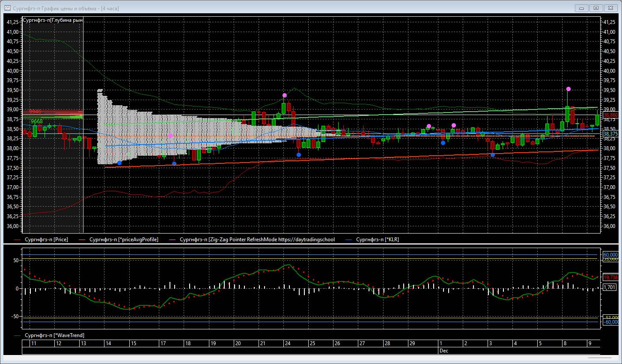This screenshot has width=622, height=364.
Task: Click the 60,000 overbought level label
Action: coord(610,255)
